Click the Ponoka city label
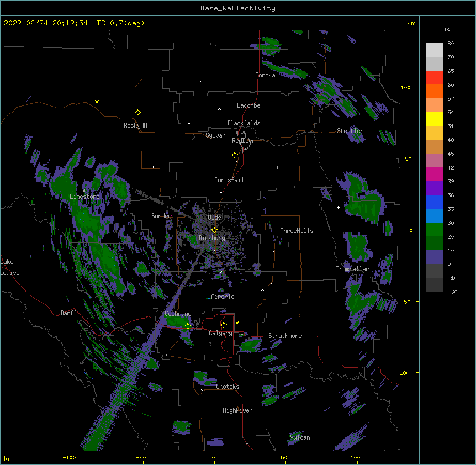The width and height of the screenshot is (476, 465). click(265, 75)
